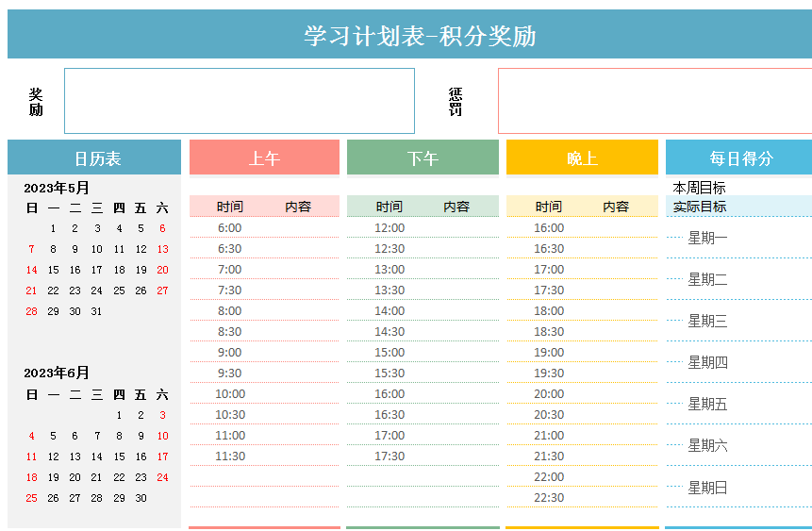Image resolution: width=812 pixels, height=531 pixels.
Task: Click the 惩罚 punishment input box
Action: (655, 101)
